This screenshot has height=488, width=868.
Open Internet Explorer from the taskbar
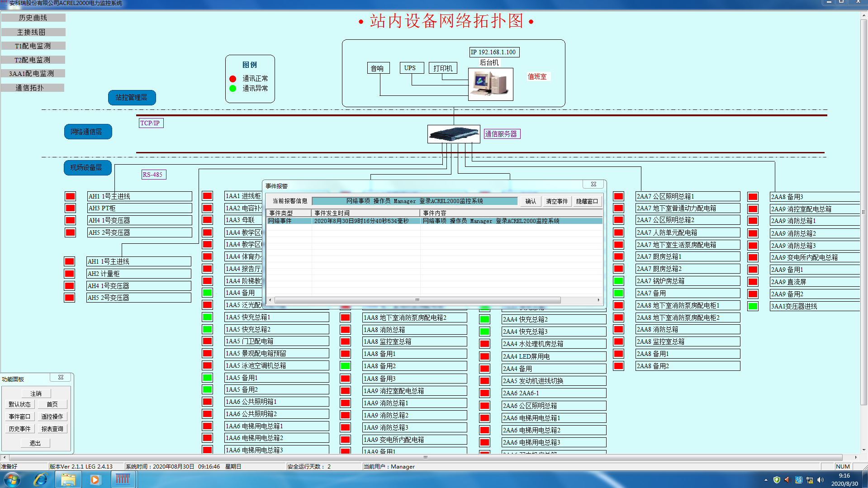(40, 479)
